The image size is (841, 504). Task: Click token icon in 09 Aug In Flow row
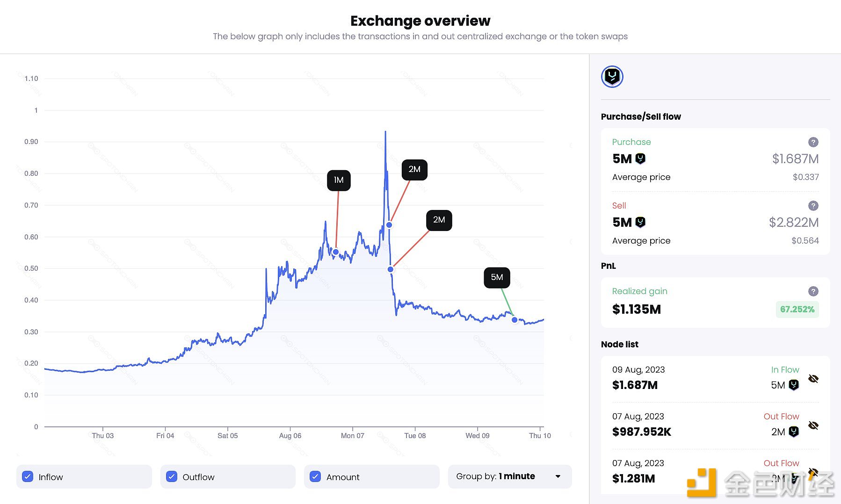[x=794, y=385]
